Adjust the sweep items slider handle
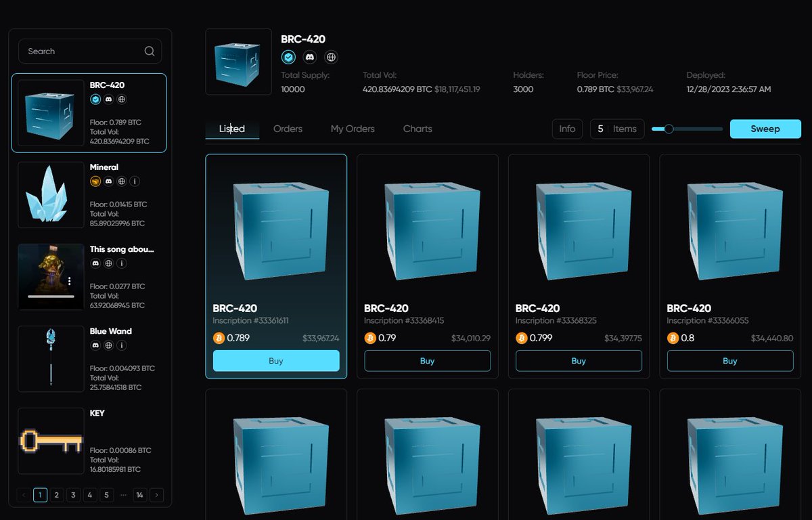The height and width of the screenshot is (520, 812). click(x=669, y=129)
